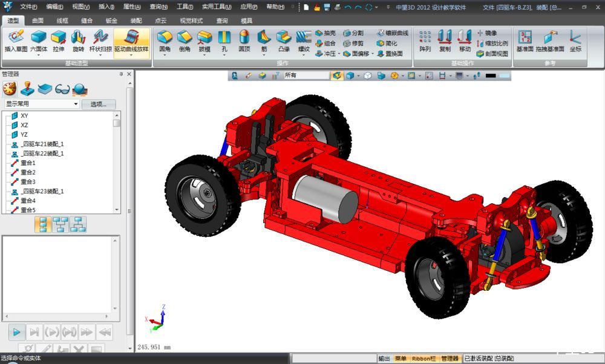The image size is (605, 364).
Task: Switch to the 钣金 ribbon tab
Action: (111, 20)
